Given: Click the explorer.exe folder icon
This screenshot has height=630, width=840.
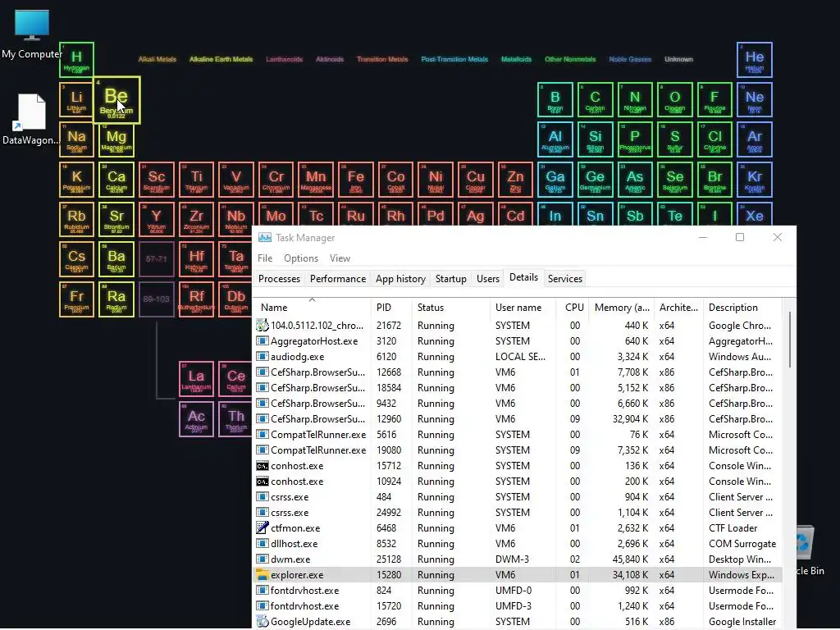Looking at the screenshot, I should (262, 575).
